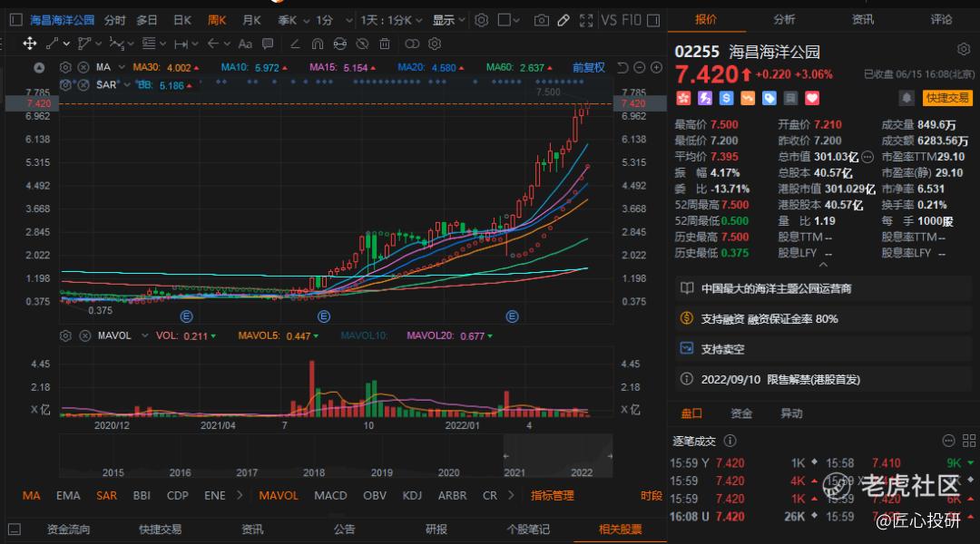Screen dimensions: 980x544
Task: Add stock to favorites heart icon
Action: click(x=812, y=98)
